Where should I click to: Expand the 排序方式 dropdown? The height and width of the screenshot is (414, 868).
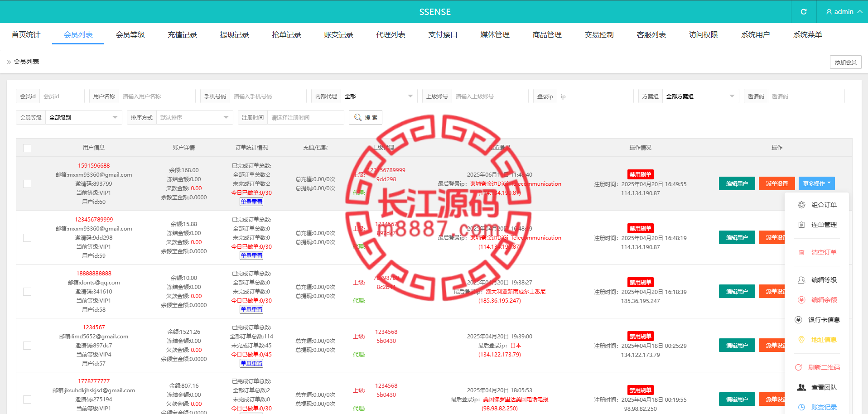[x=194, y=117]
